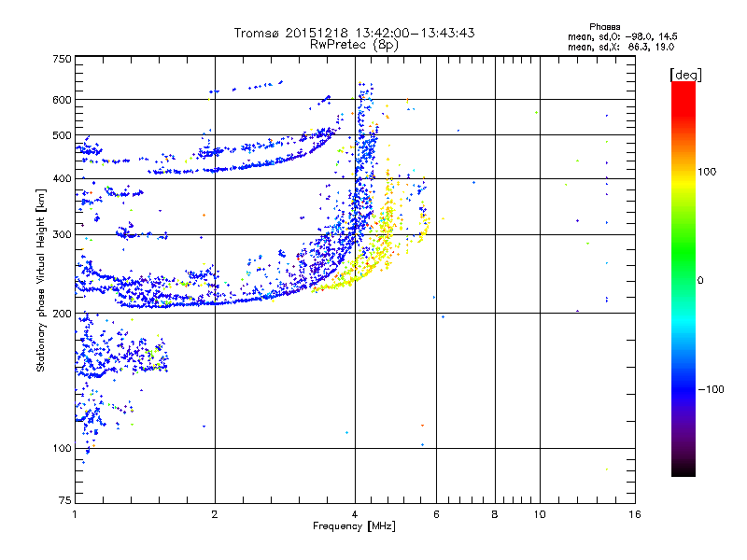Click the 'RwPretec (8p)' subtitle

(354, 45)
